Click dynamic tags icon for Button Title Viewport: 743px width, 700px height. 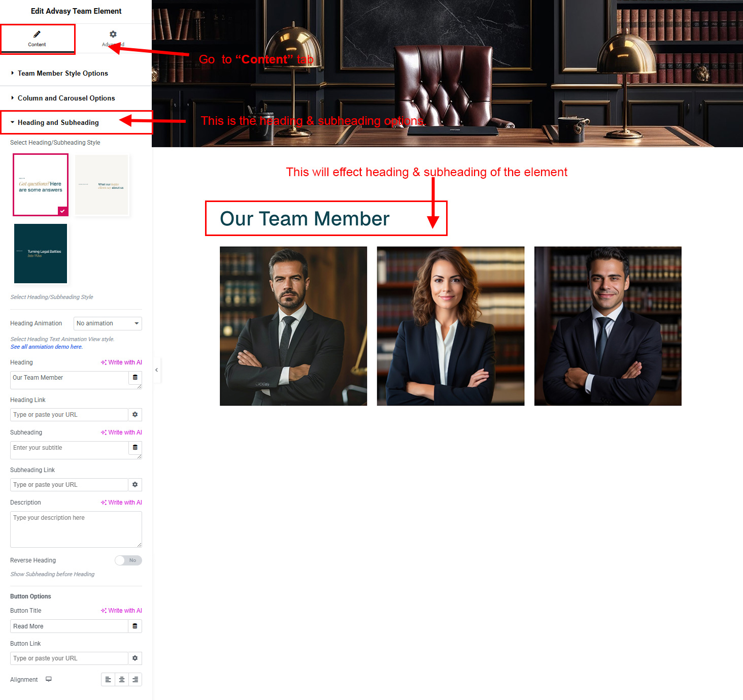pos(135,626)
